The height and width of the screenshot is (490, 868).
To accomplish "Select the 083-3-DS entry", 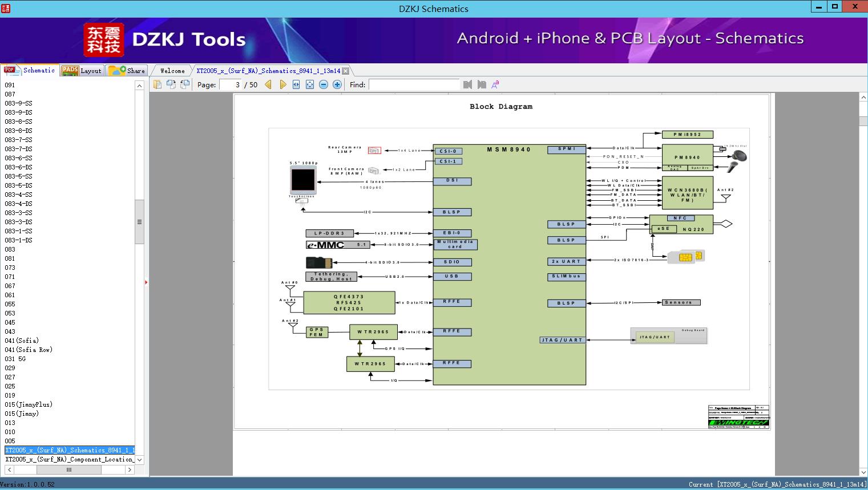I will 18,222.
